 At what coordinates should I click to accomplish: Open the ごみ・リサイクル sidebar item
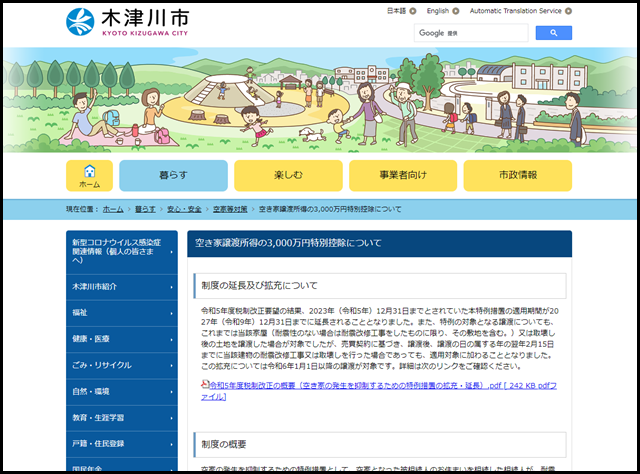[x=122, y=365]
